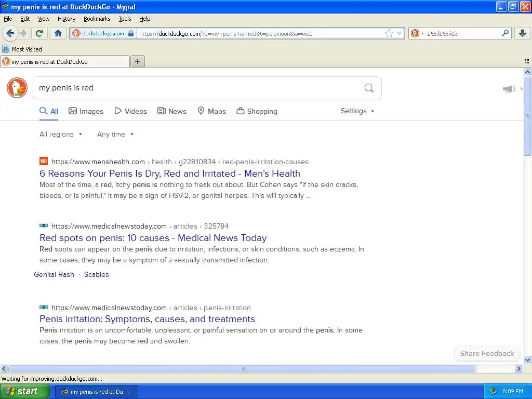Go back with the Back arrow button
The image size is (532, 399).
[10, 33]
